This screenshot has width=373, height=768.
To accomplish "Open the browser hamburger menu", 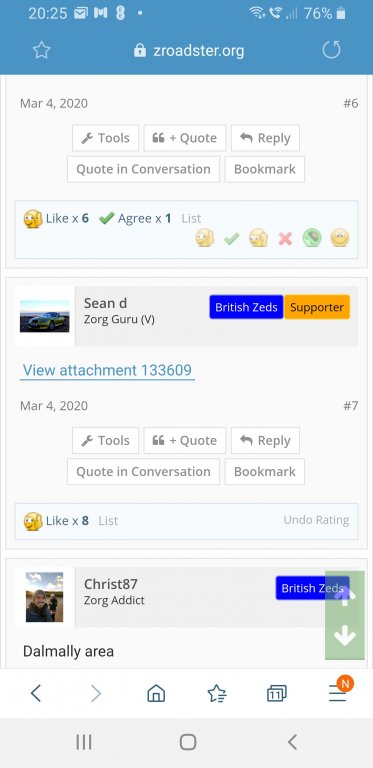I will [338, 693].
